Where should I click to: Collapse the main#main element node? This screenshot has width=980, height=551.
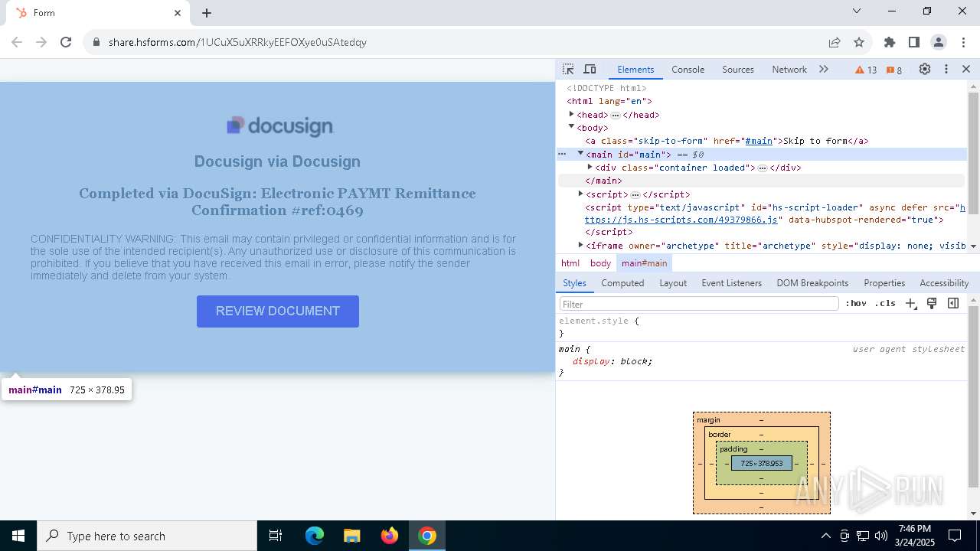click(580, 154)
